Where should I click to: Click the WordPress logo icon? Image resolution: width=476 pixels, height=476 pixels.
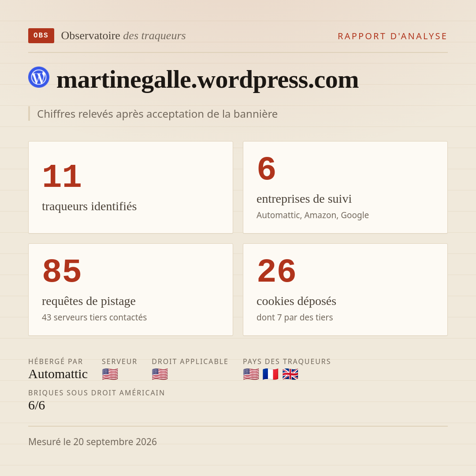(x=39, y=77)
